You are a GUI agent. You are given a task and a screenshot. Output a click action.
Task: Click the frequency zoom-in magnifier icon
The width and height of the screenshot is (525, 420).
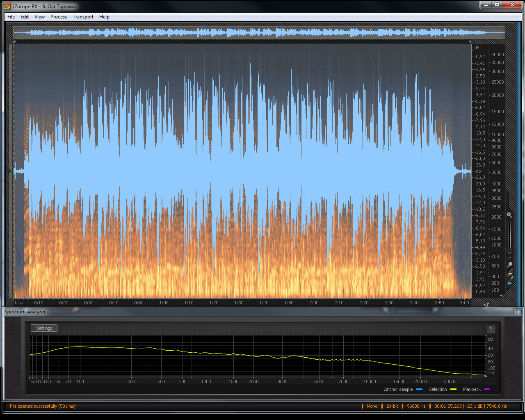509,215
